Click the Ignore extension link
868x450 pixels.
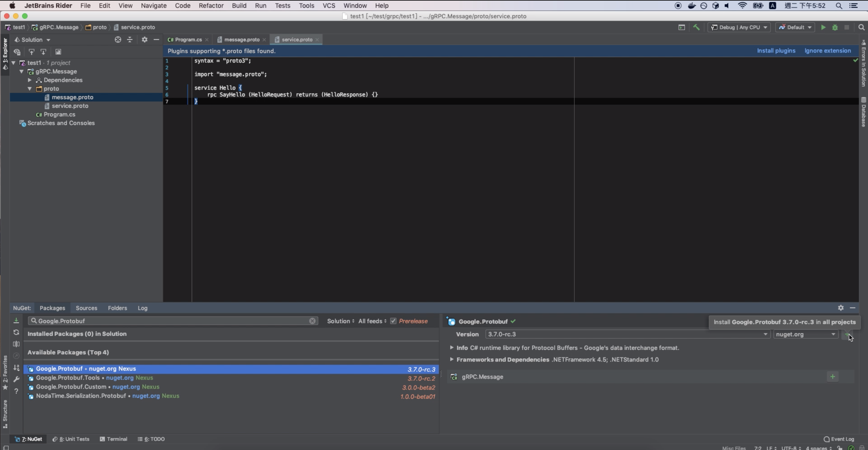828,51
